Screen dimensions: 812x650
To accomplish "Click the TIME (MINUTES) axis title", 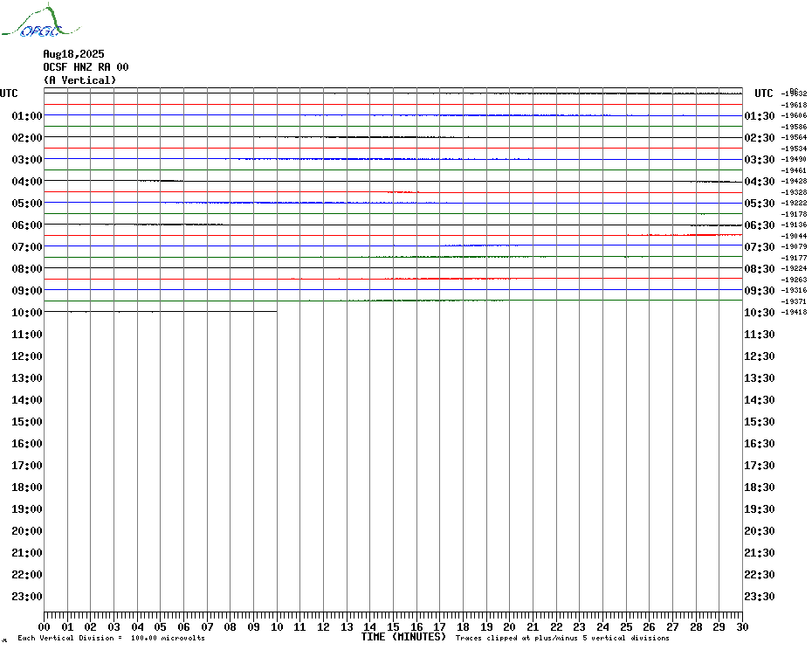I will (x=403, y=637).
